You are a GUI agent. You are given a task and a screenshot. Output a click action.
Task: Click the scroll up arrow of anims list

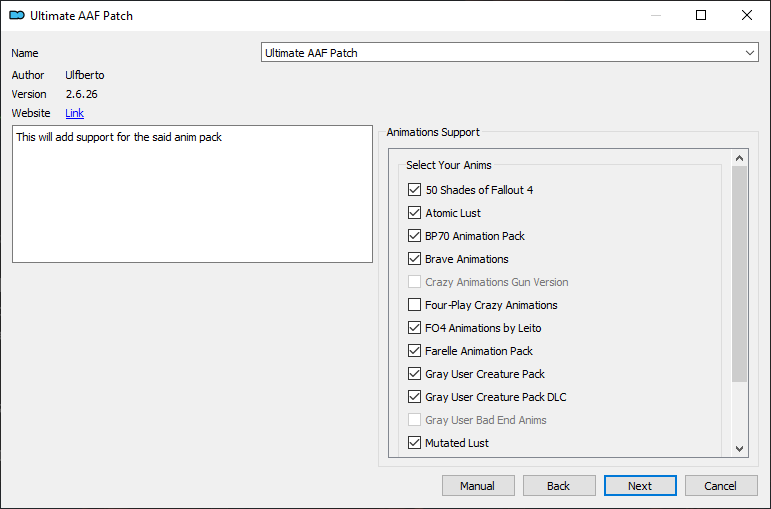coord(740,158)
